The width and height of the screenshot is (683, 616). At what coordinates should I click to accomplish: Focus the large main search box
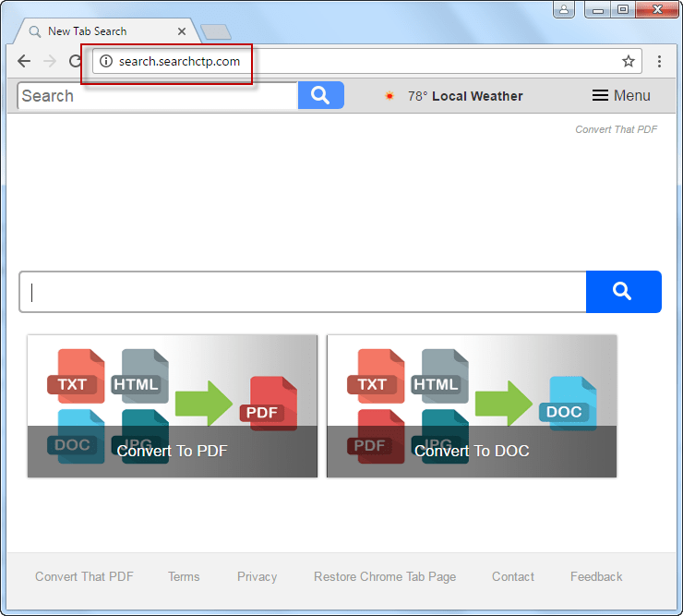[303, 292]
